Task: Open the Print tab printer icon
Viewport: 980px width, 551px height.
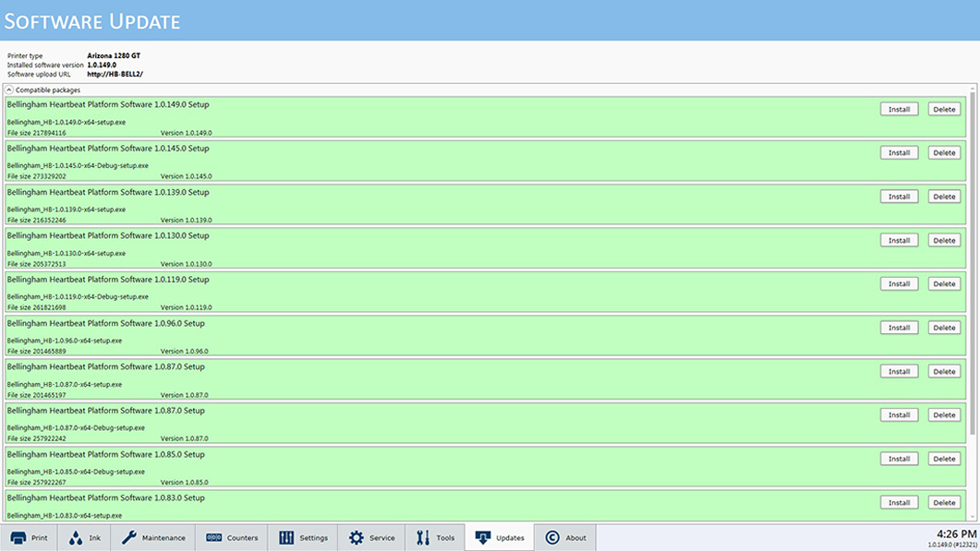Action: [18, 538]
